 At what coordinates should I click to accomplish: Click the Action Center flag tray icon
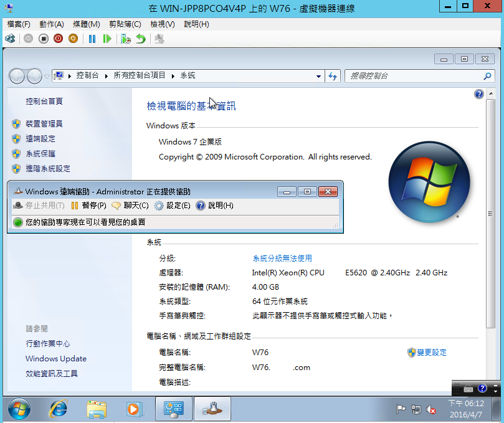401,409
